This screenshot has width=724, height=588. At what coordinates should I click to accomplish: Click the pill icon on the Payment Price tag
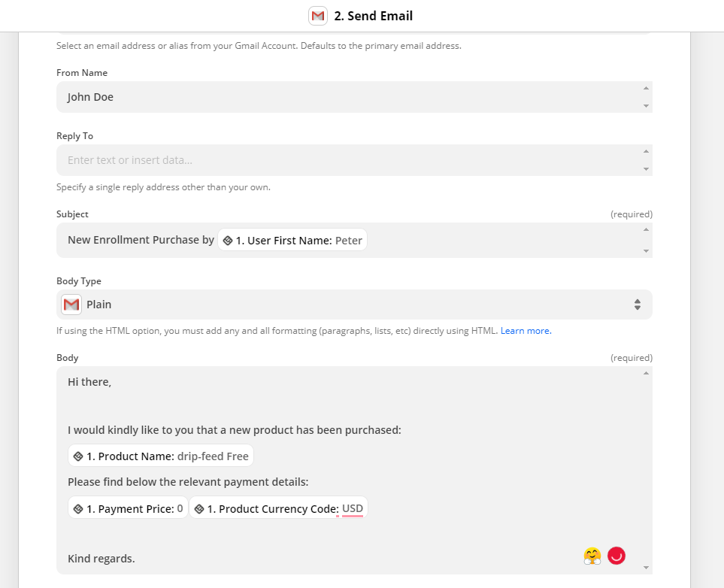77,508
